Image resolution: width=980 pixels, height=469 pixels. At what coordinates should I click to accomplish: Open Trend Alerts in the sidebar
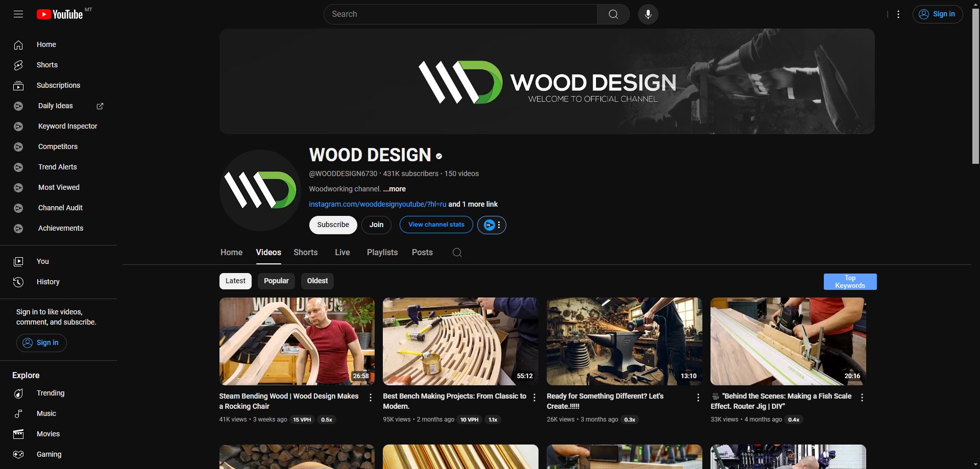58,167
